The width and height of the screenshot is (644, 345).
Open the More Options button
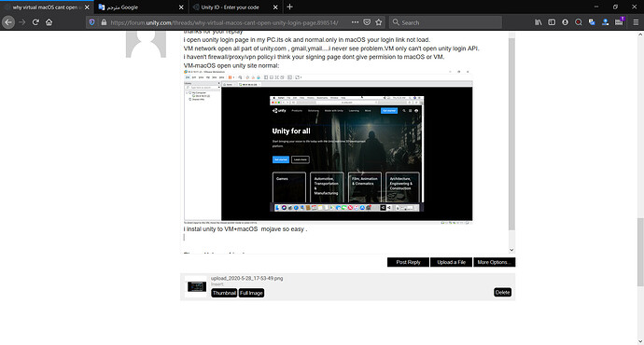494,262
